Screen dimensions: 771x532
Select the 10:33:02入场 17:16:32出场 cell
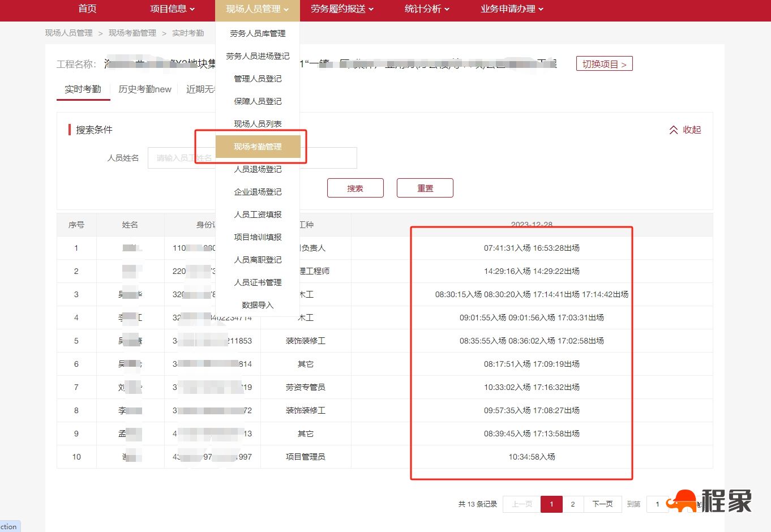pyautogui.click(x=532, y=387)
